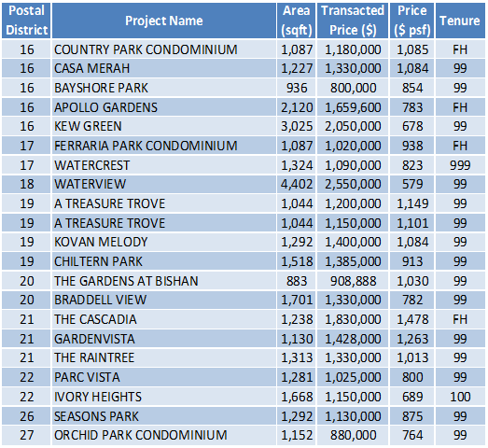Click the 1,130,000 transacted price
The height and width of the screenshot is (448, 488).
pyautogui.click(x=353, y=416)
